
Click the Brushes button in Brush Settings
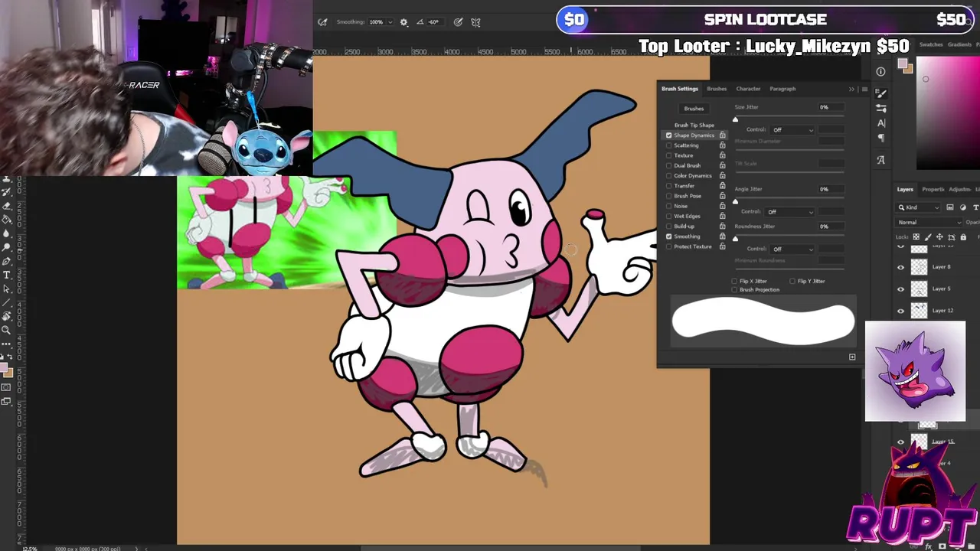coord(694,109)
